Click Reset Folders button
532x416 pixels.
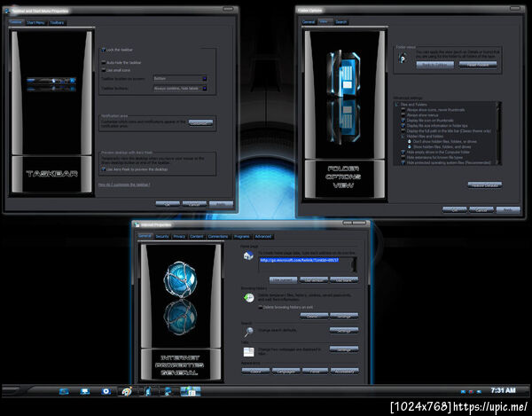tap(478, 65)
